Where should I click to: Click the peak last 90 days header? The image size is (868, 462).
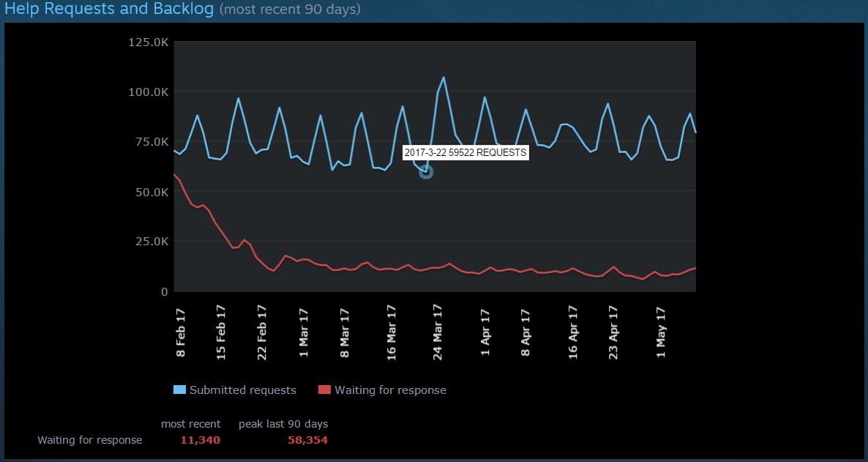click(283, 424)
